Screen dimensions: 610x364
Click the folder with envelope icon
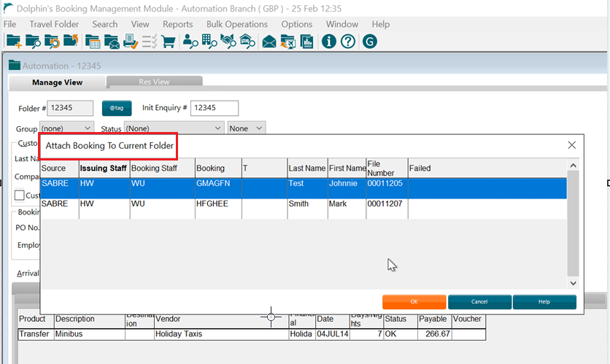112,42
